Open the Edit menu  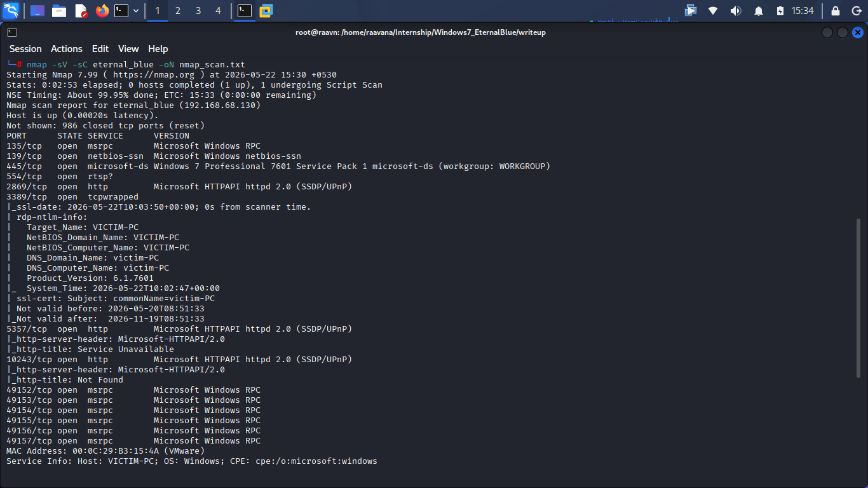pos(100,49)
